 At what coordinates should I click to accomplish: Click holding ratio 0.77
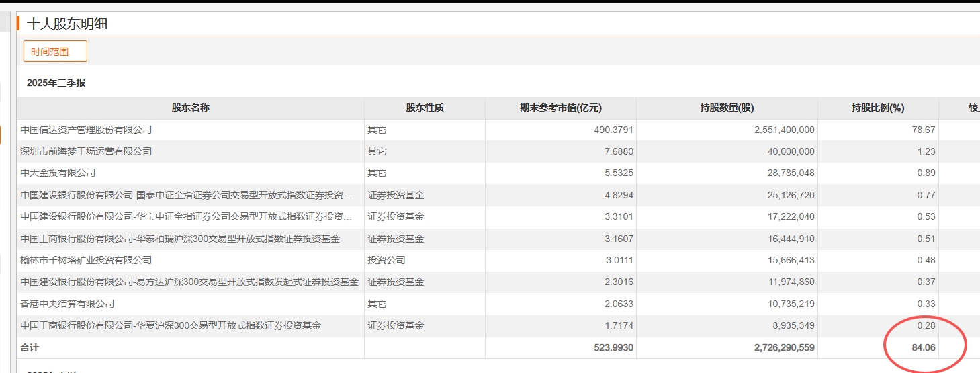point(926,195)
